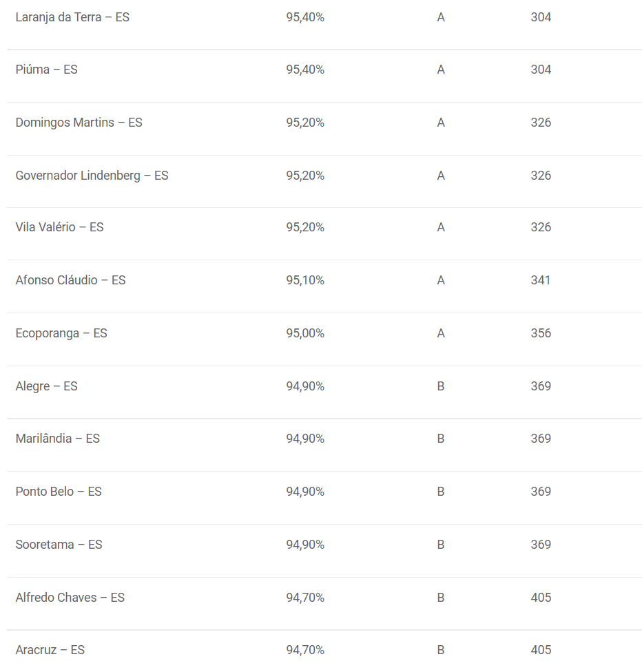Screen dimensions: 642x672
Task: Click the 95,10% value for Afonso Cláudio
Action: (x=305, y=280)
